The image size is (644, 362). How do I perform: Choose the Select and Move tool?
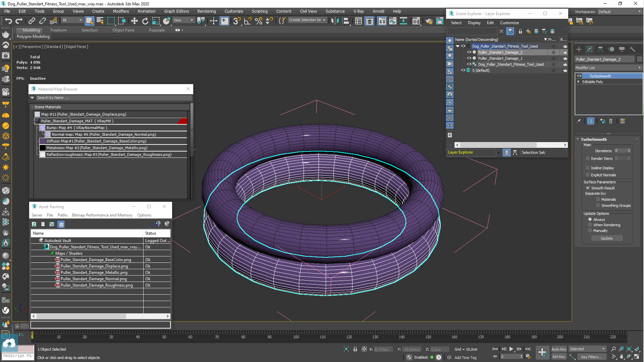[134, 21]
